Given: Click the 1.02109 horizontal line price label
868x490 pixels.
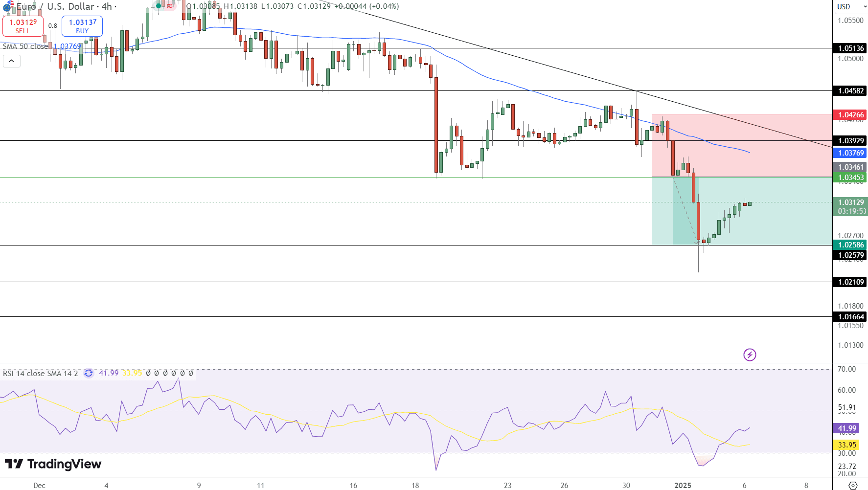Looking at the screenshot, I should [850, 282].
